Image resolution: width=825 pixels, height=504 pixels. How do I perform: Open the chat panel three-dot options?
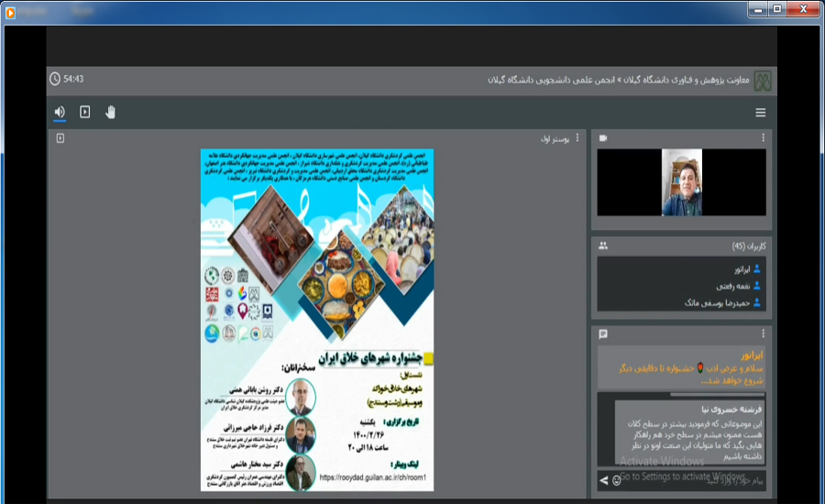763,334
